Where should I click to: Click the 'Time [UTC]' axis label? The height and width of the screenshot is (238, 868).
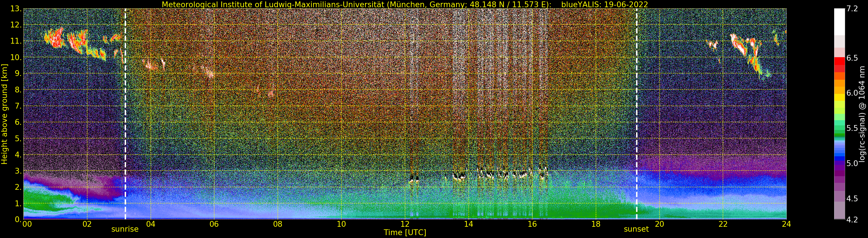(405, 233)
